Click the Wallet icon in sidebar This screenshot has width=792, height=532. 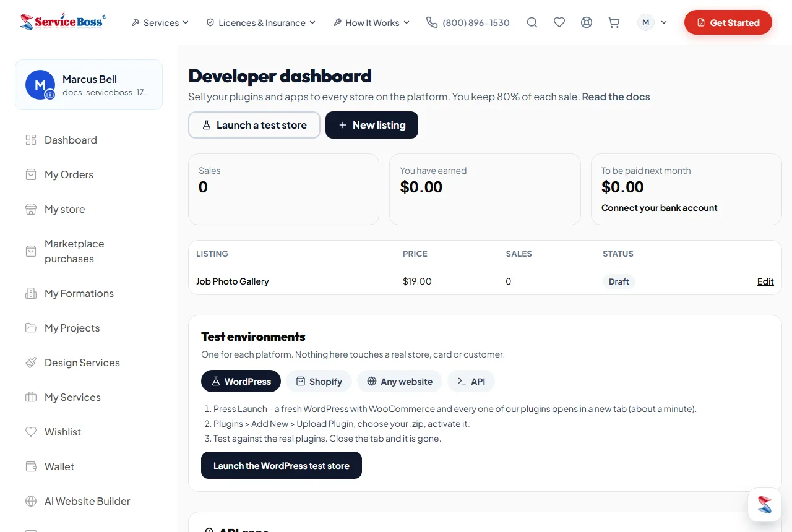31,466
